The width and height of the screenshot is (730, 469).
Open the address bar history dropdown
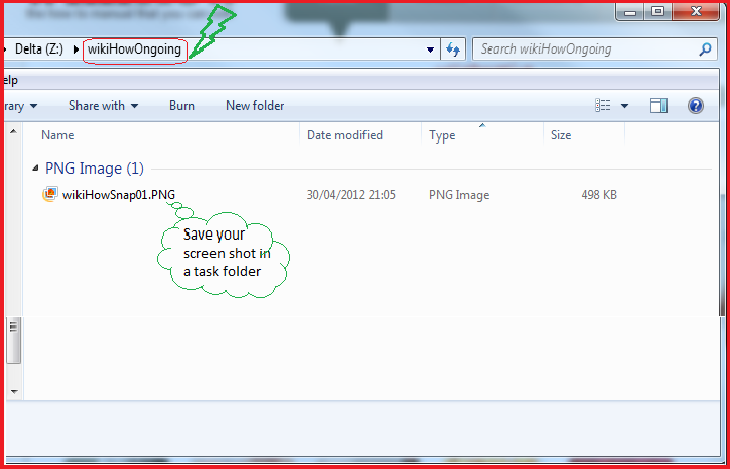[x=431, y=49]
